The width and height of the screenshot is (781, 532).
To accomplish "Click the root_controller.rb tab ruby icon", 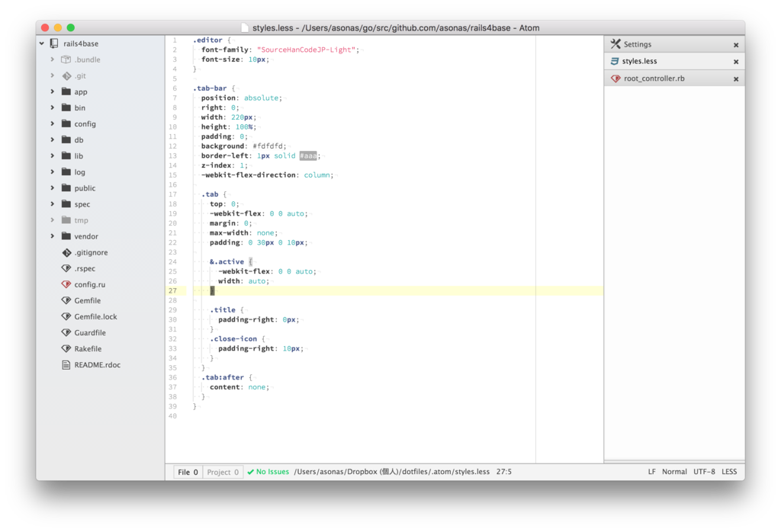I will point(616,79).
